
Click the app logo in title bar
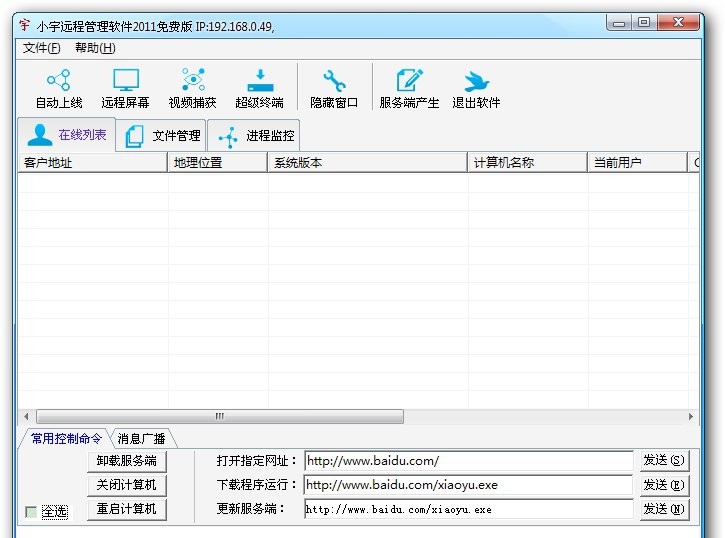[x=25, y=25]
